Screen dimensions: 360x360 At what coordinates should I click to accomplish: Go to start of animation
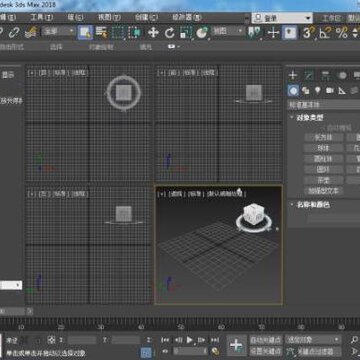165,340
